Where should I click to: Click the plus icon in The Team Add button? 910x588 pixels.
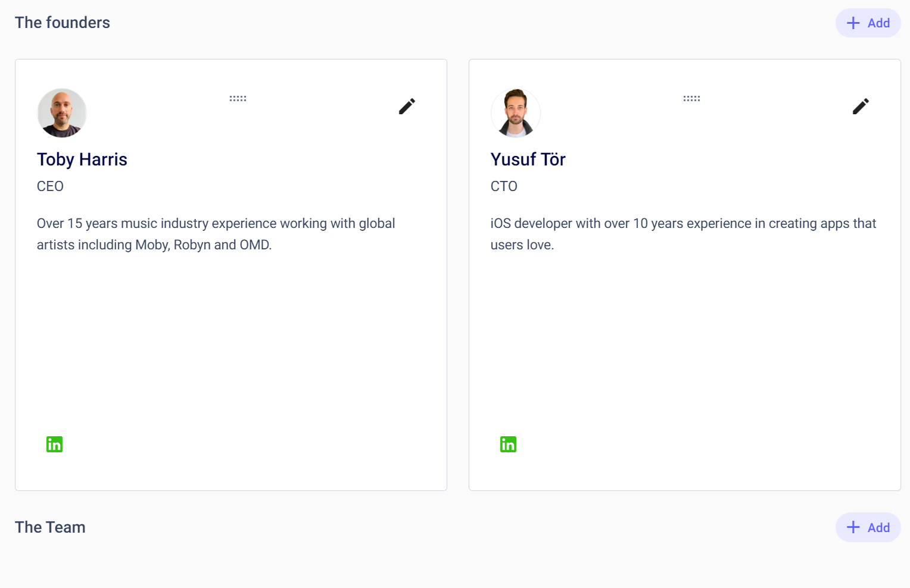click(853, 527)
